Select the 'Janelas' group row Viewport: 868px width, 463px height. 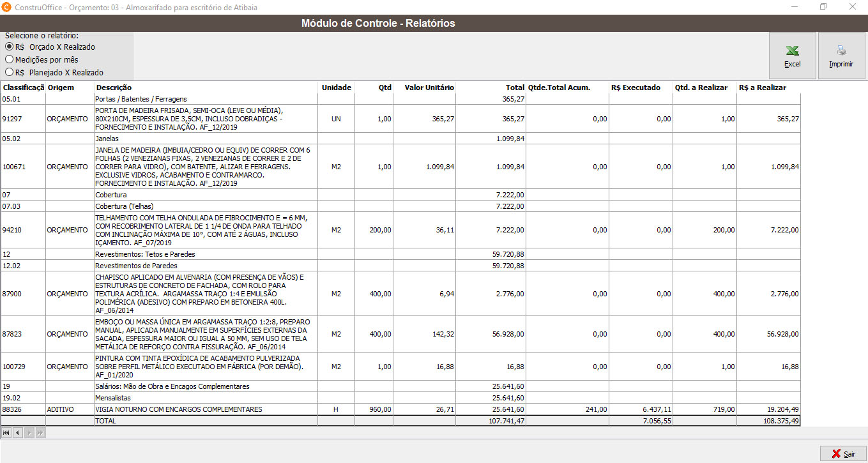[x=400, y=139]
